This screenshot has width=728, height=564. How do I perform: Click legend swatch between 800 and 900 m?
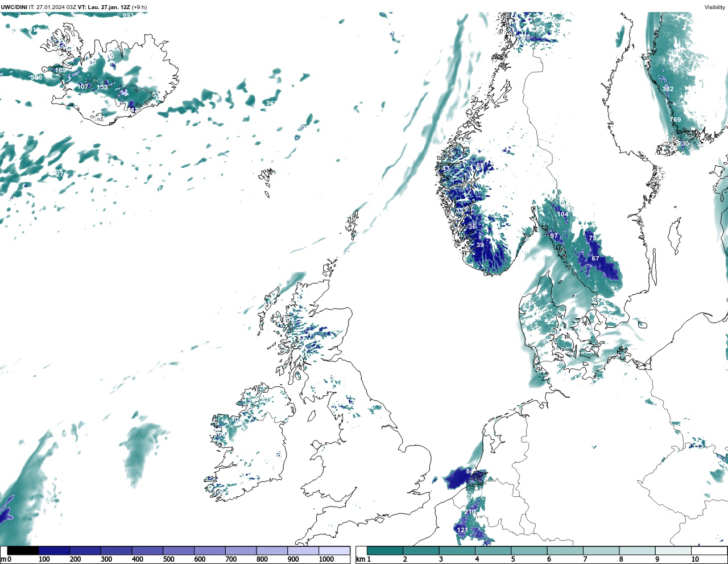coord(272,551)
